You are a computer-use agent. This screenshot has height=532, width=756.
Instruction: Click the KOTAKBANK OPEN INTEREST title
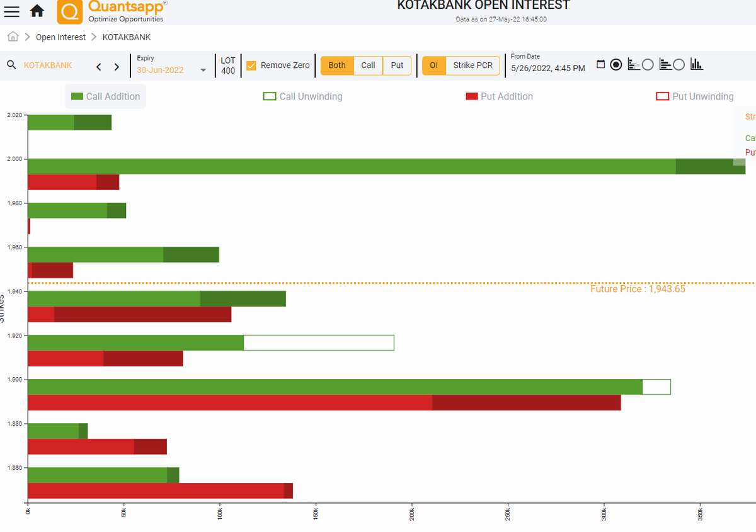click(x=483, y=6)
